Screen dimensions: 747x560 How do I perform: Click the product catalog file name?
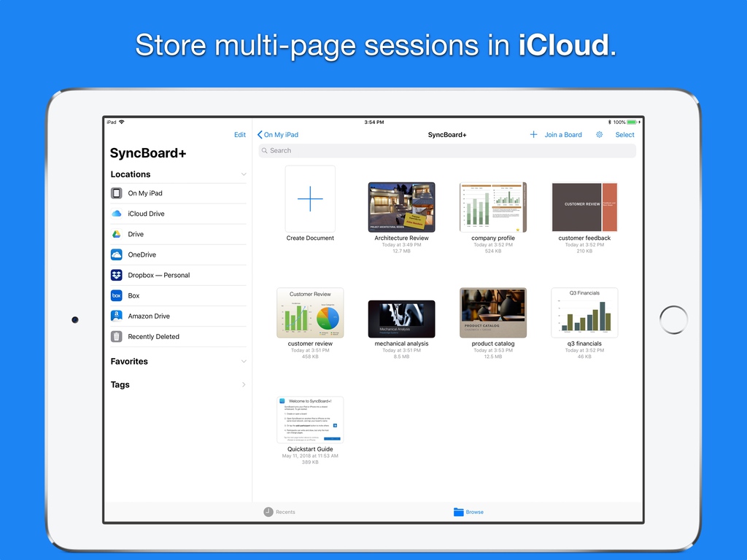pyautogui.click(x=493, y=343)
